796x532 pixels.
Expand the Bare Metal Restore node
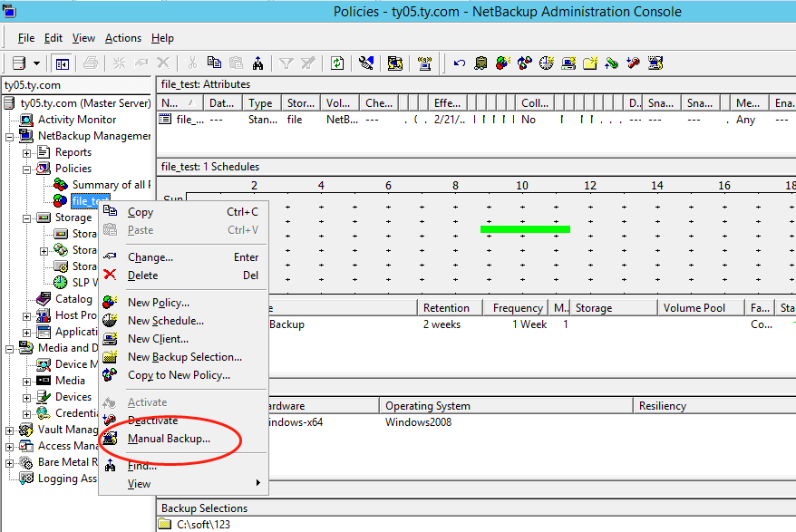[x=10, y=463]
